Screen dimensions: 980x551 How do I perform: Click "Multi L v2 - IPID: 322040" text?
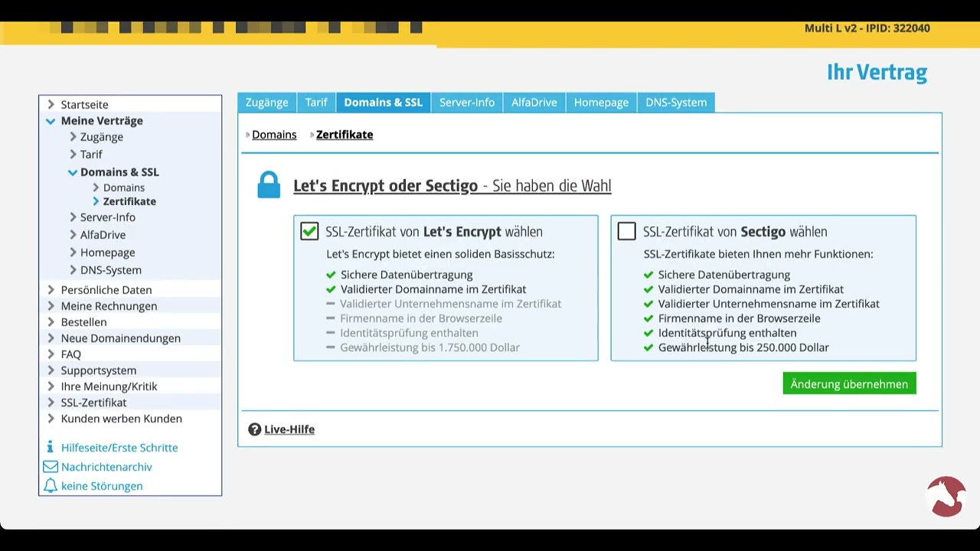867,28
